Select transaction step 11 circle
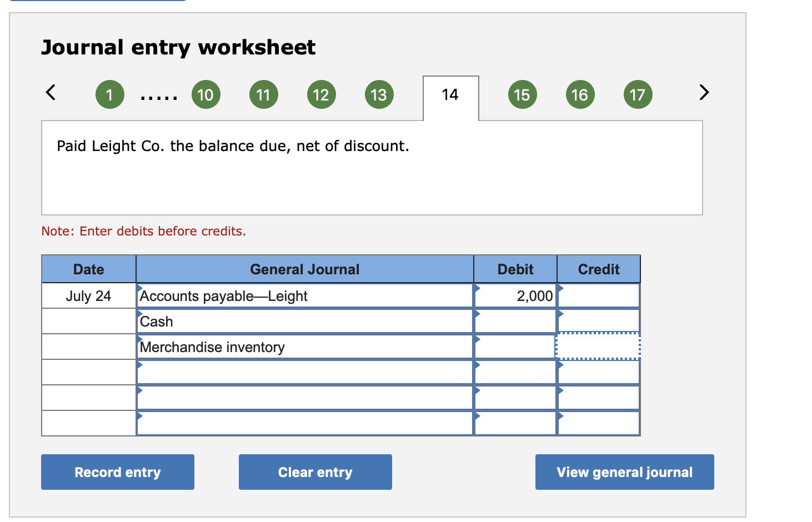The height and width of the screenshot is (522, 812). coord(263,94)
